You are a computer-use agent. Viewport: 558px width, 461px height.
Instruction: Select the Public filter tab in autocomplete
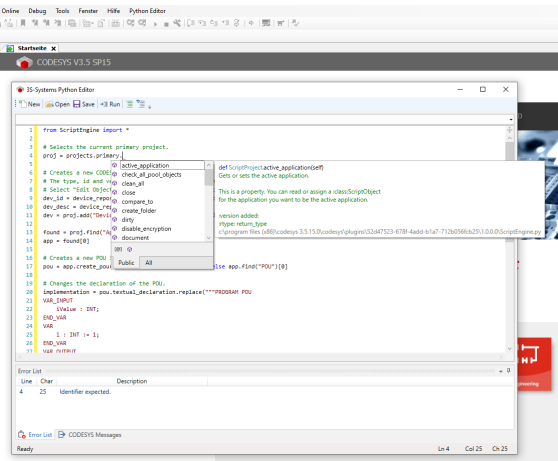[126, 263]
